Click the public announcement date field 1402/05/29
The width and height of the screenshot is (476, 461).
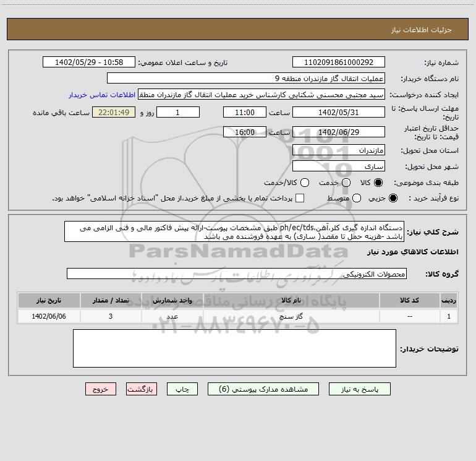point(89,62)
